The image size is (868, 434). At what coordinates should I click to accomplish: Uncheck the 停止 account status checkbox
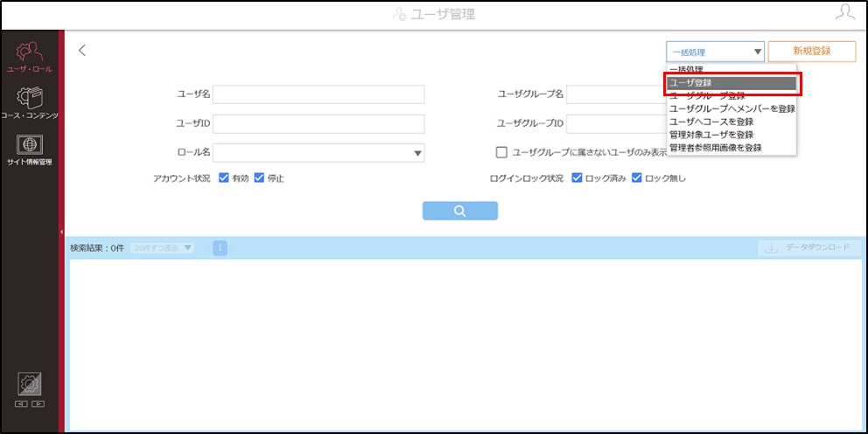pos(259,178)
